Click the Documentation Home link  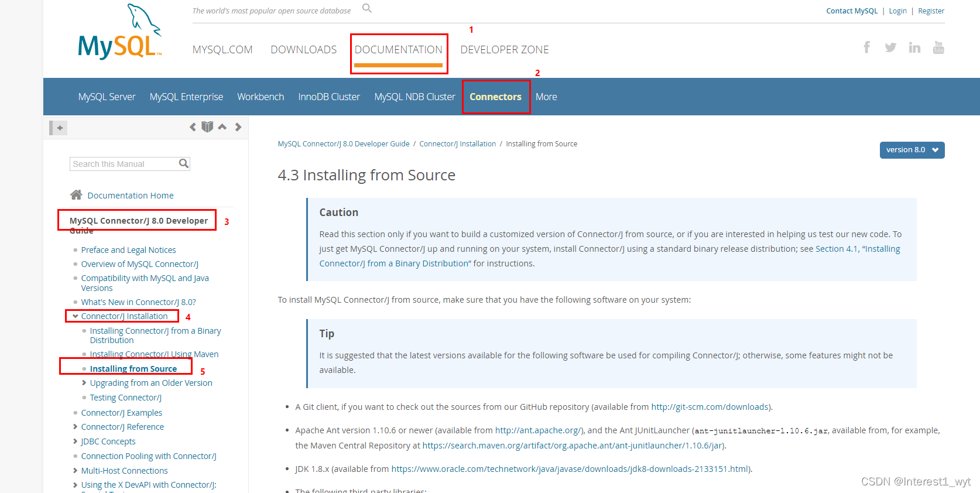131,196
